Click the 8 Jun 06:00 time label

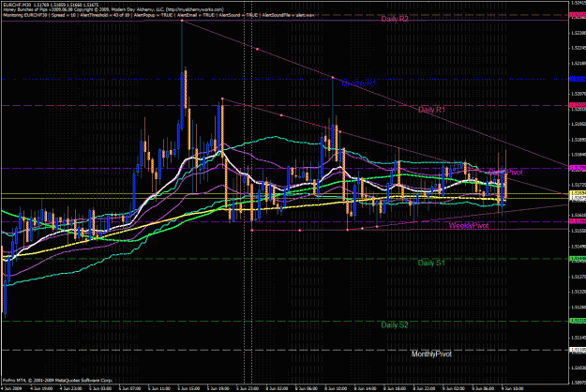click(307, 388)
